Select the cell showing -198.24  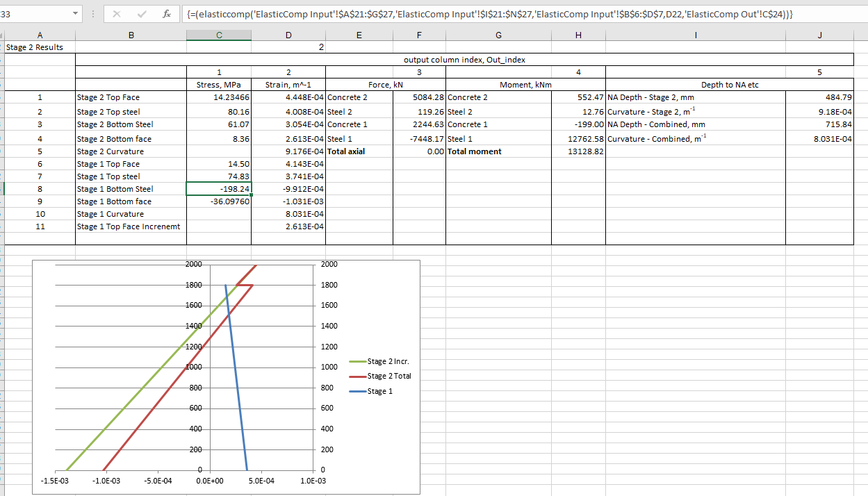tap(219, 189)
